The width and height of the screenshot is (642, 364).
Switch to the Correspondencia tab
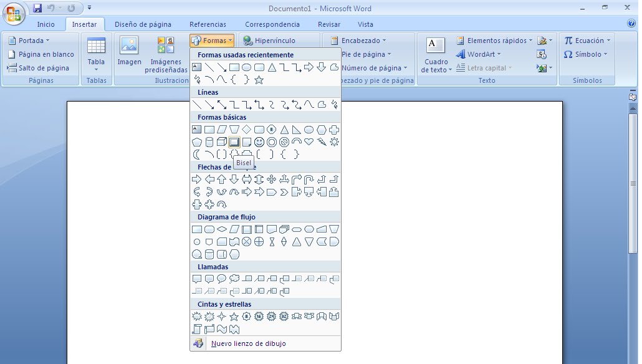tap(272, 24)
